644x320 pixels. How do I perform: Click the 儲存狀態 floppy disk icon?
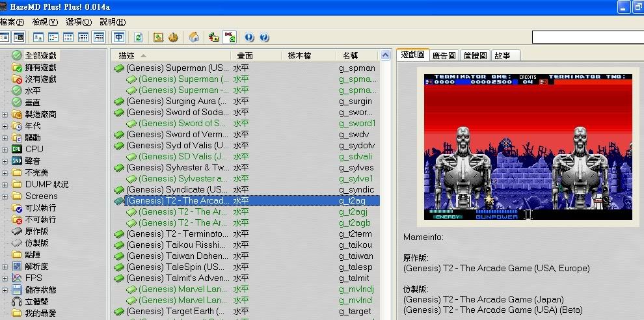(17, 289)
